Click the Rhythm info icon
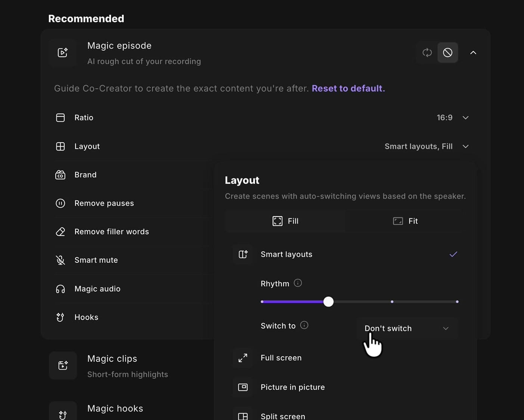The width and height of the screenshot is (524, 420). [x=298, y=283]
